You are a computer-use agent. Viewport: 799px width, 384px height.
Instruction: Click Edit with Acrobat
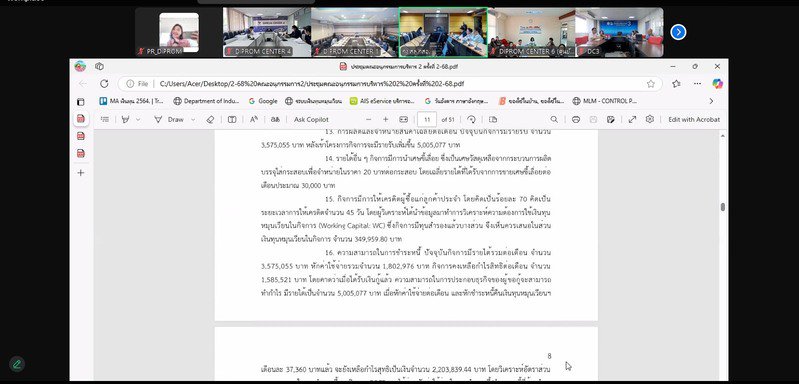pyautogui.click(x=694, y=119)
